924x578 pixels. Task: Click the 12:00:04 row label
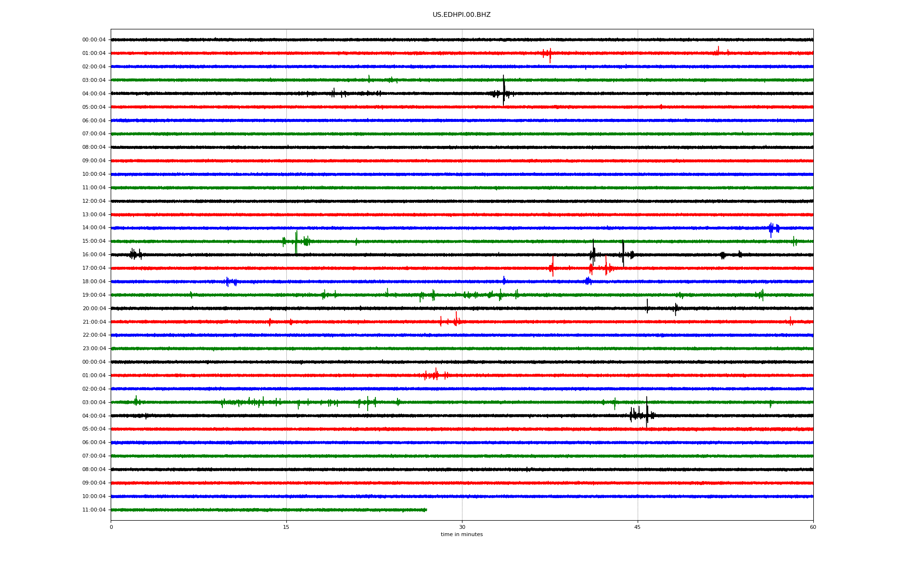(94, 201)
